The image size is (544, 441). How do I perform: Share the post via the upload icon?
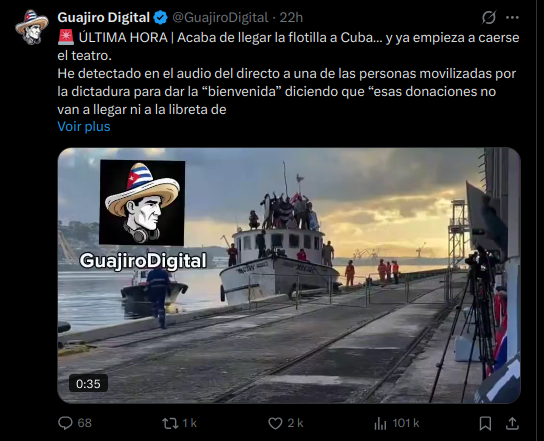pos(512,423)
